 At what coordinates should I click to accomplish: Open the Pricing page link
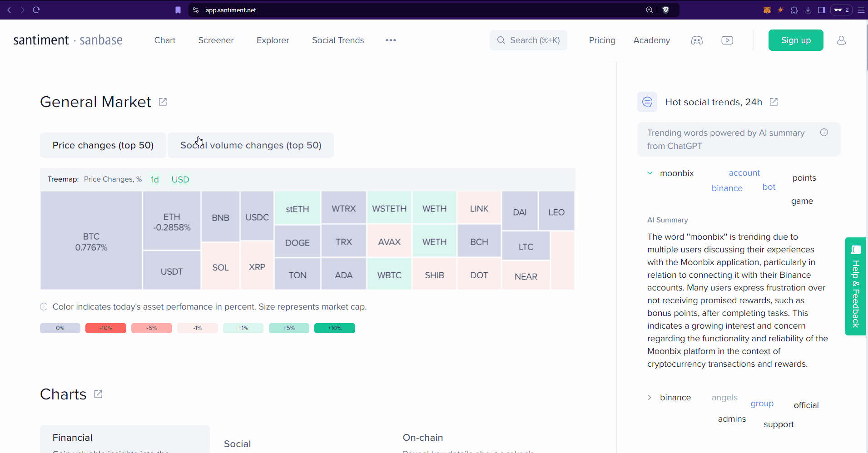point(602,40)
